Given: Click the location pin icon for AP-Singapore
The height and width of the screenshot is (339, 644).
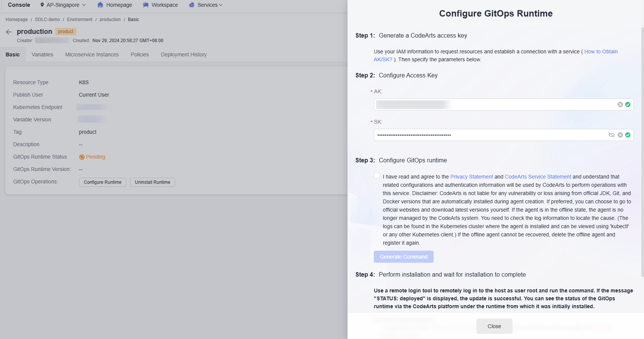Looking at the screenshot, I should pos(42,5).
